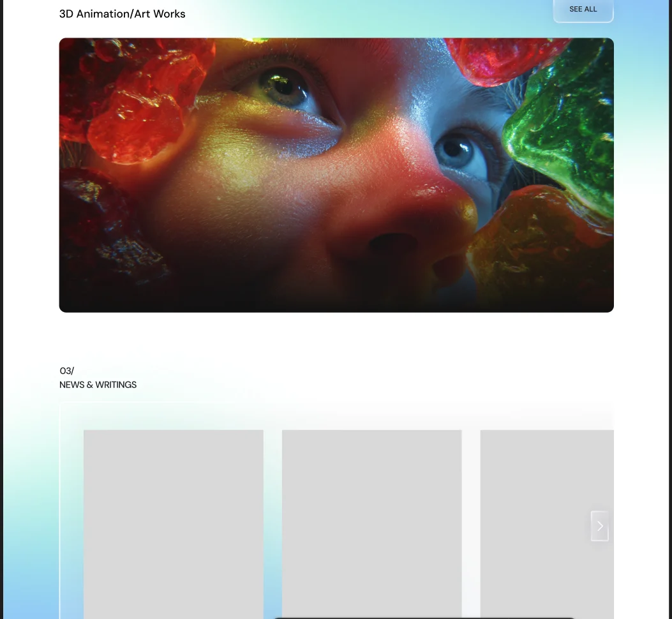Click the white gap between the first two cards
The height and width of the screenshot is (619, 672).
coord(273,525)
